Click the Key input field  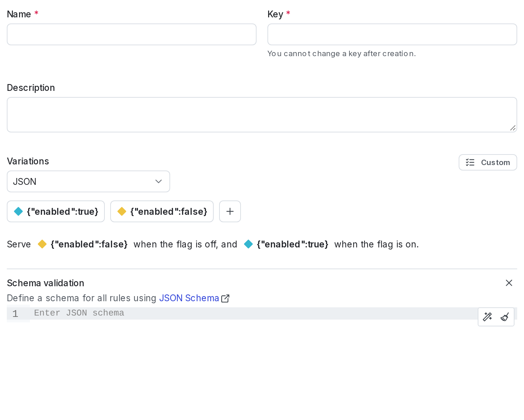(x=392, y=34)
